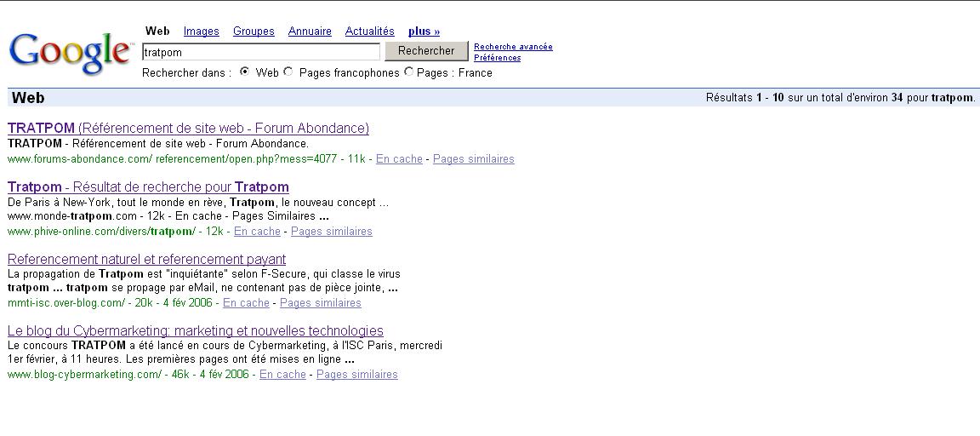The height and width of the screenshot is (436, 980).
Task: Open Recherche avancée link
Action: pyautogui.click(x=513, y=47)
